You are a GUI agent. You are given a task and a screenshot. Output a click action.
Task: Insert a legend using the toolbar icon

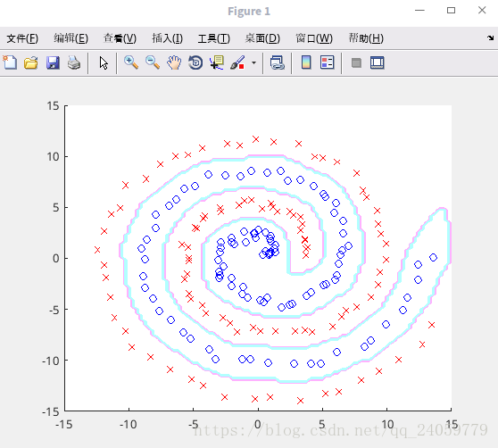click(328, 62)
